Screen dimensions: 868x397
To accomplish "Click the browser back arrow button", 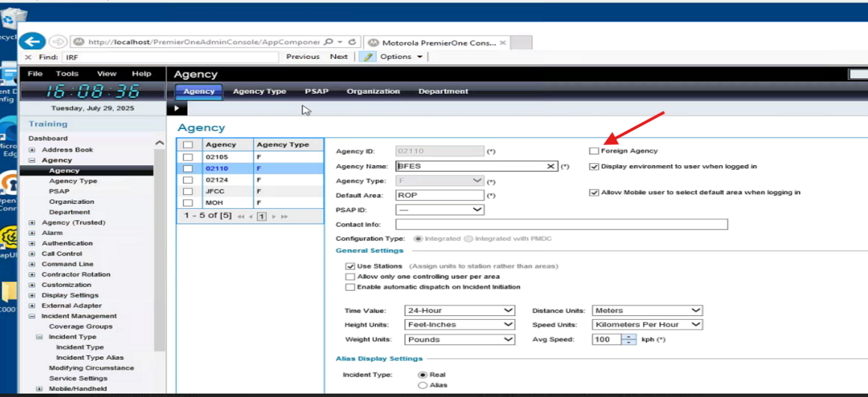I will pyautogui.click(x=33, y=42).
